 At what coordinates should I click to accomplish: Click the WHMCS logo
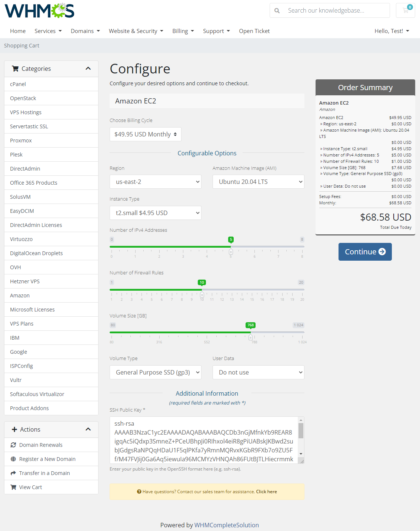tap(39, 10)
